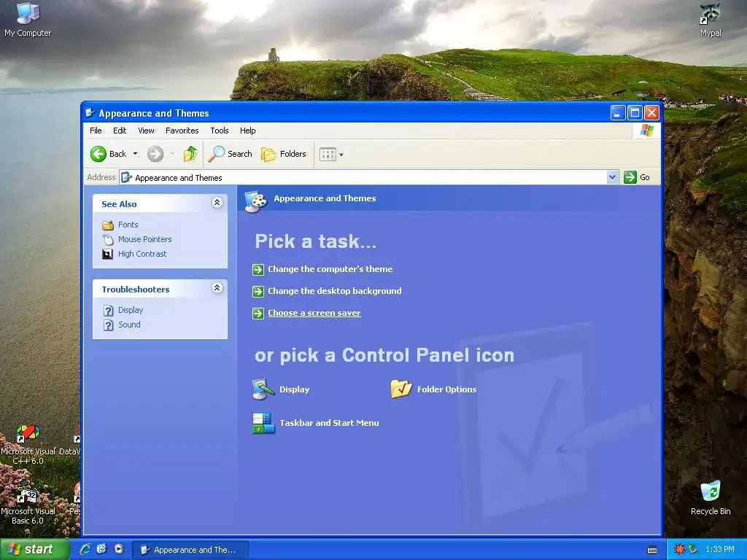The width and height of the screenshot is (747, 560).
Task: Toggle the Folders pane
Action: click(x=284, y=154)
